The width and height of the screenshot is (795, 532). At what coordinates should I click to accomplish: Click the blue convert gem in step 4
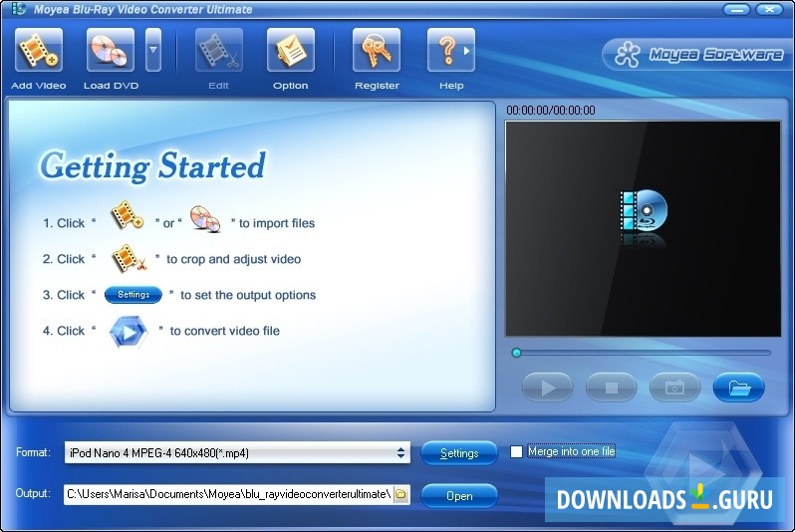pos(129,332)
